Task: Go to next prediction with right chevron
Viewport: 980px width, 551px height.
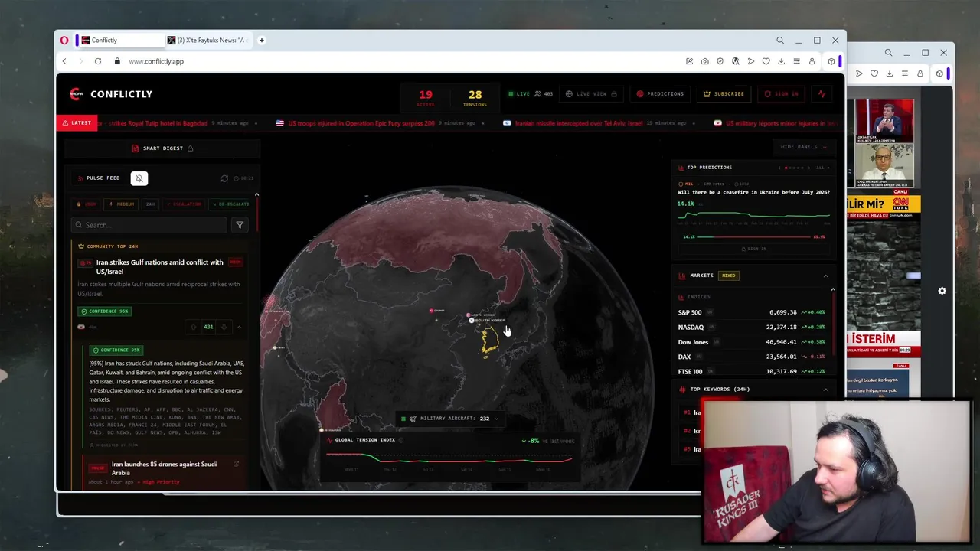Action: pos(809,168)
